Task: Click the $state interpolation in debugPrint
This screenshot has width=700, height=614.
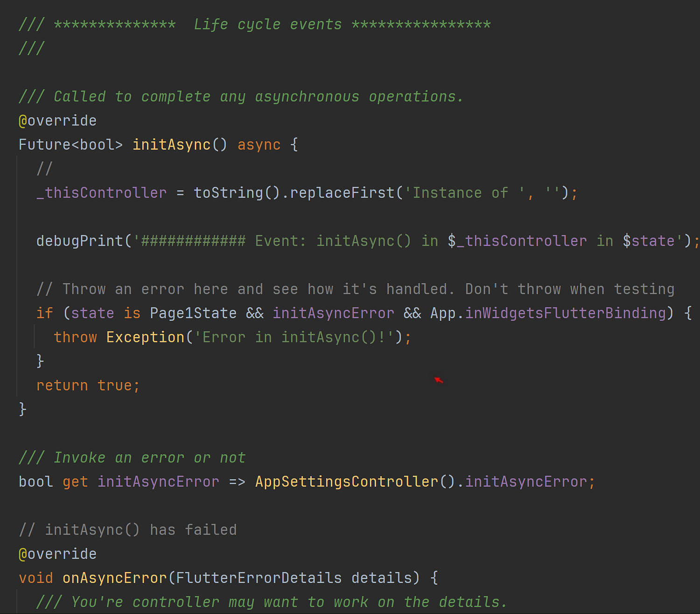Action: pos(649,241)
